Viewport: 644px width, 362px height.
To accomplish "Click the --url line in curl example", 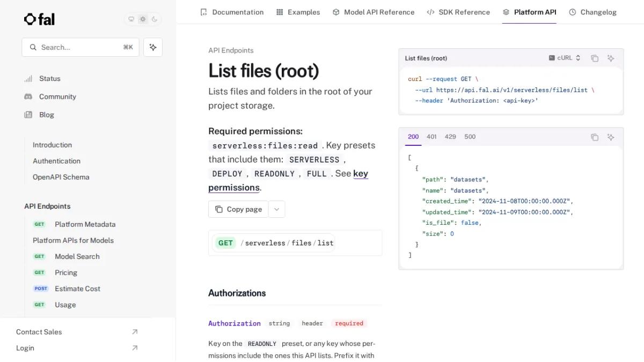I will click(504, 90).
